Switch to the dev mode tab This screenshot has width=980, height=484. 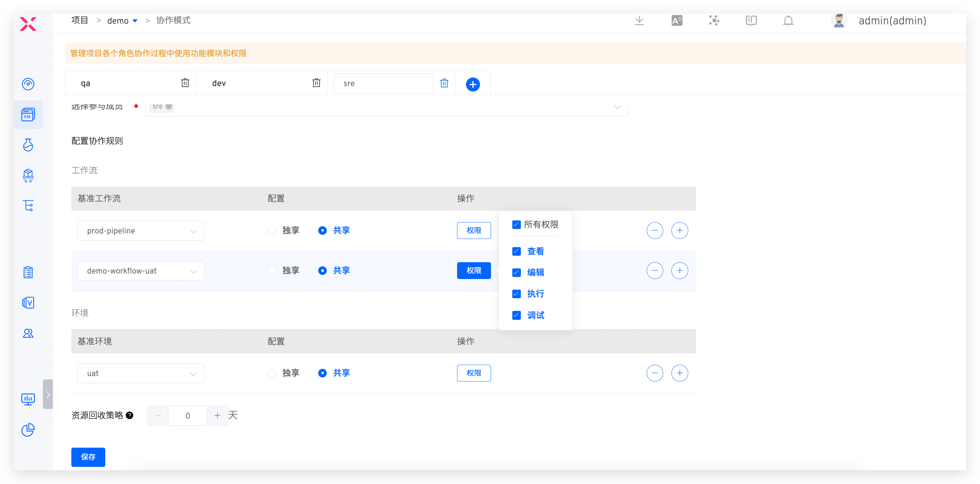[219, 83]
